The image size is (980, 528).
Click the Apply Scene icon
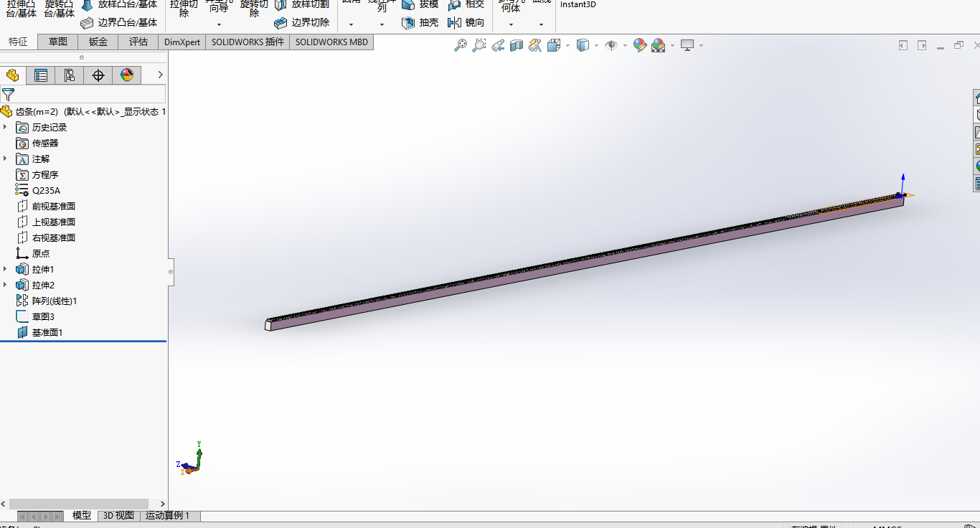[658, 45]
